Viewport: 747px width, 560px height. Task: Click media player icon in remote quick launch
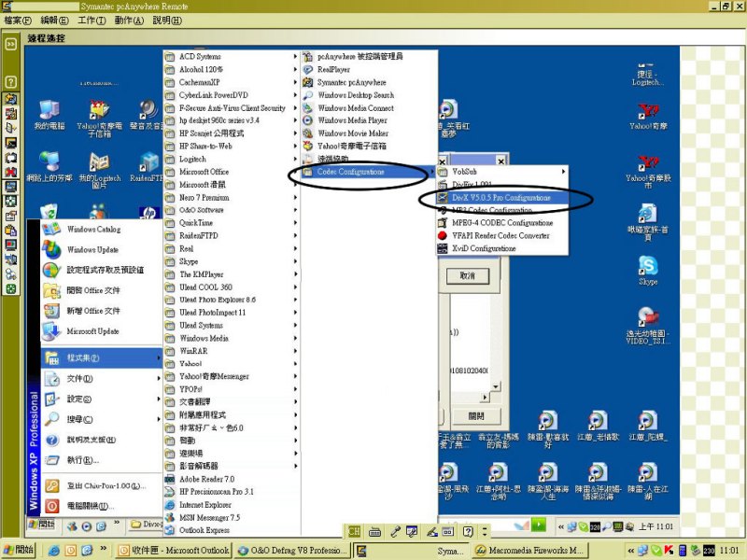point(87,526)
